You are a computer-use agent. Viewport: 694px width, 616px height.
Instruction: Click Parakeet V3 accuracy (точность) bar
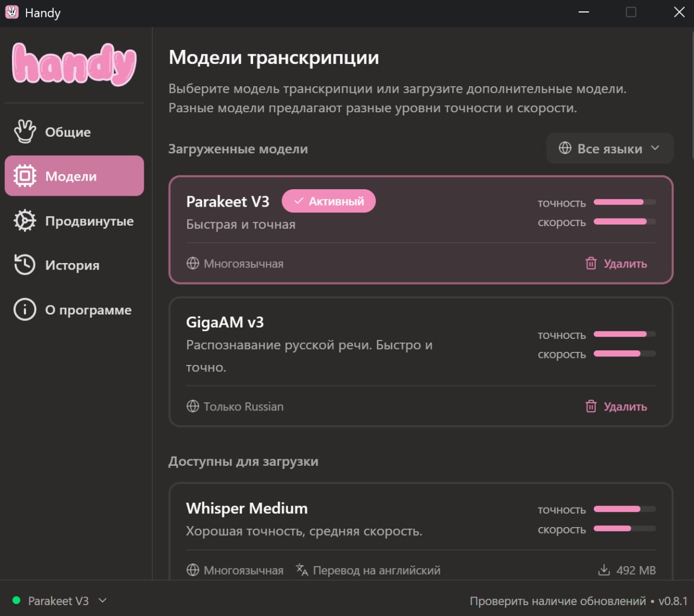click(624, 202)
